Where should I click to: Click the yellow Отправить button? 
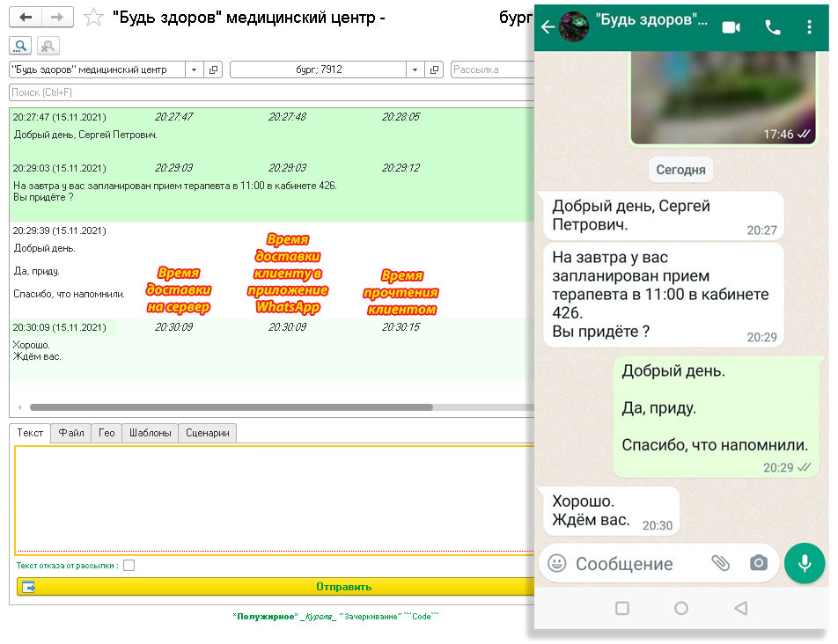276,586
